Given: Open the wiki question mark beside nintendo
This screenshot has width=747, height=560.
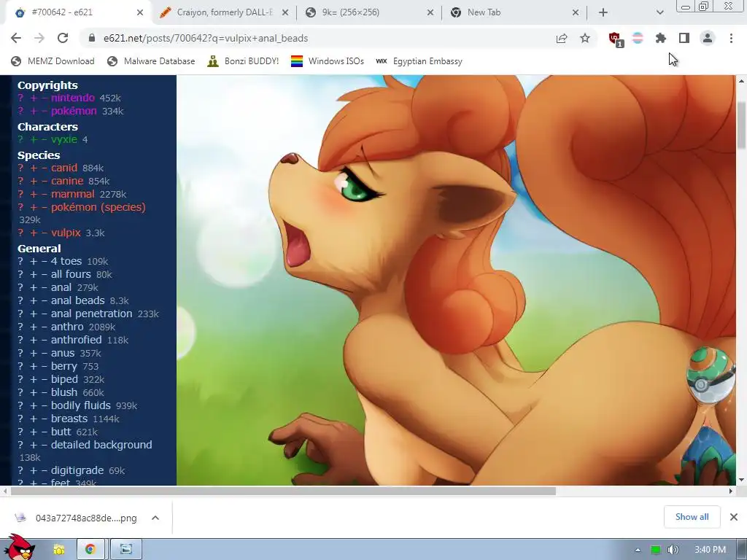Looking at the screenshot, I should pos(20,98).
